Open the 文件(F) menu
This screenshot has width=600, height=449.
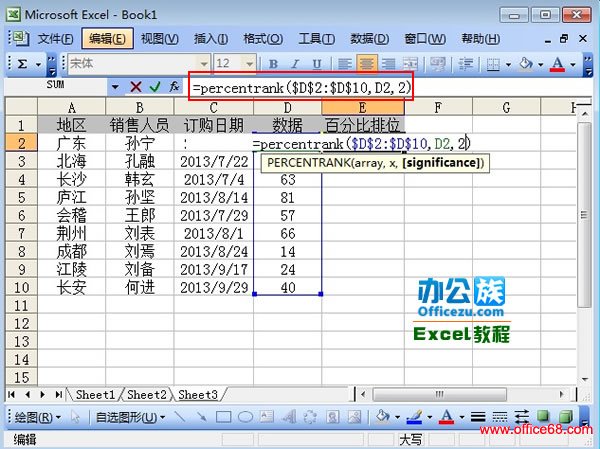[55, 39]
